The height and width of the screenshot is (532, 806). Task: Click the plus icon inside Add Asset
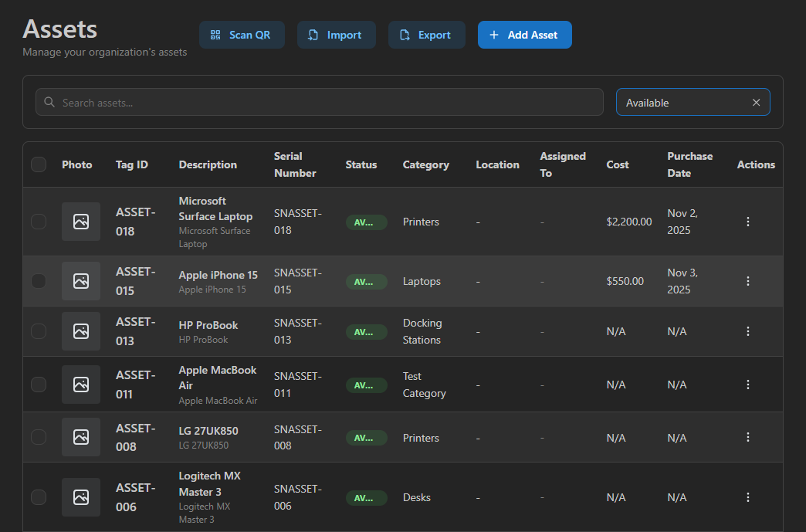(493, 34)
